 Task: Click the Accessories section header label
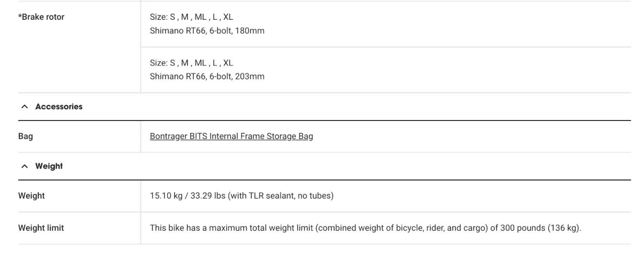59,107
